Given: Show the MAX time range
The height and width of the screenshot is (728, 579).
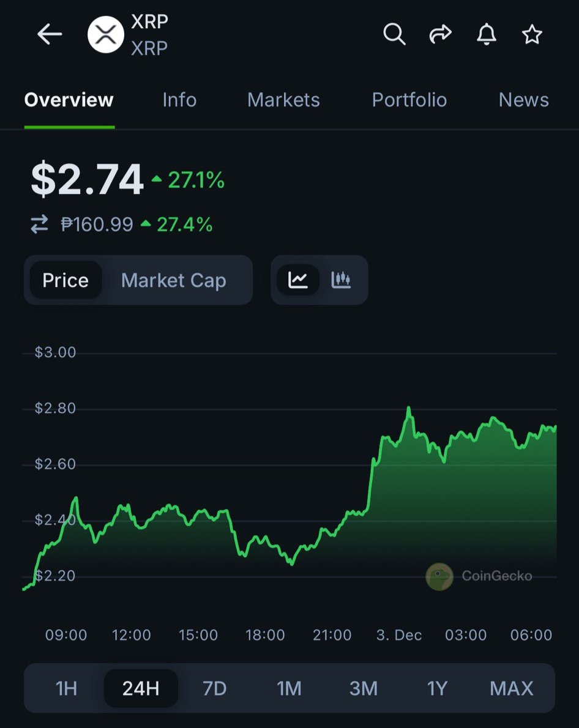Looking at the screenshot, I should coord(512,689).
